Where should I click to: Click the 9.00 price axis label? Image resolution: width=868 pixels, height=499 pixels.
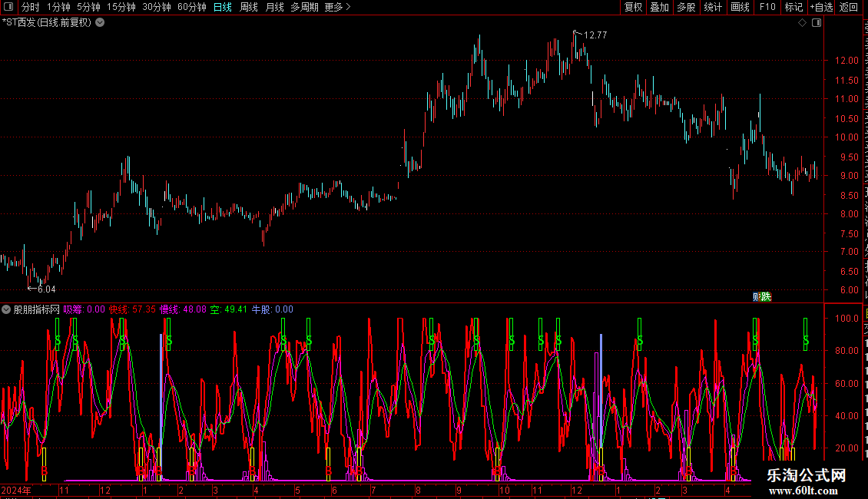(x=849, y=175)
